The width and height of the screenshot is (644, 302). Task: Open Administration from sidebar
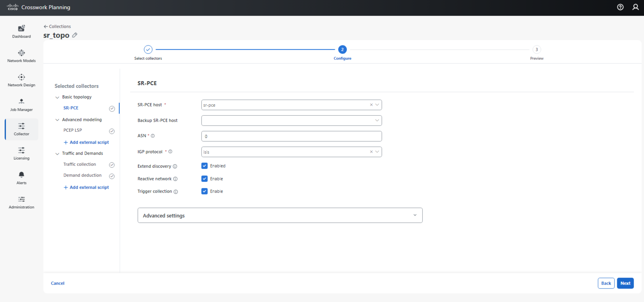[x=22, y=203]
